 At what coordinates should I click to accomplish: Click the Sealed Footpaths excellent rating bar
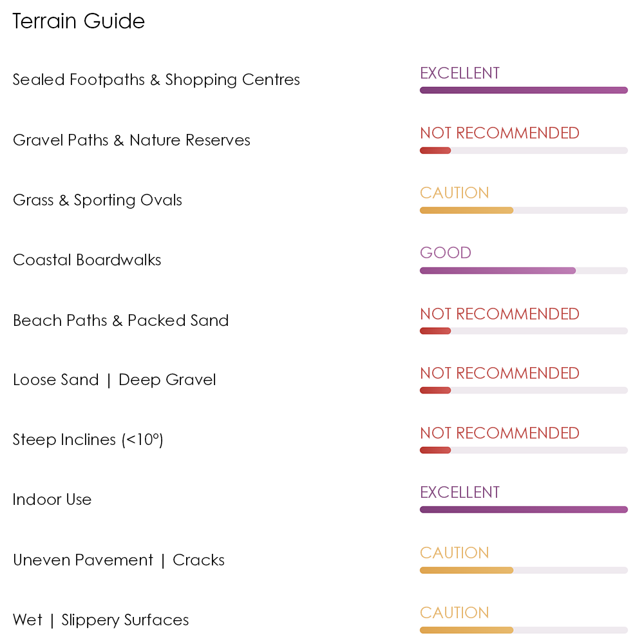(x=524, y=90)
